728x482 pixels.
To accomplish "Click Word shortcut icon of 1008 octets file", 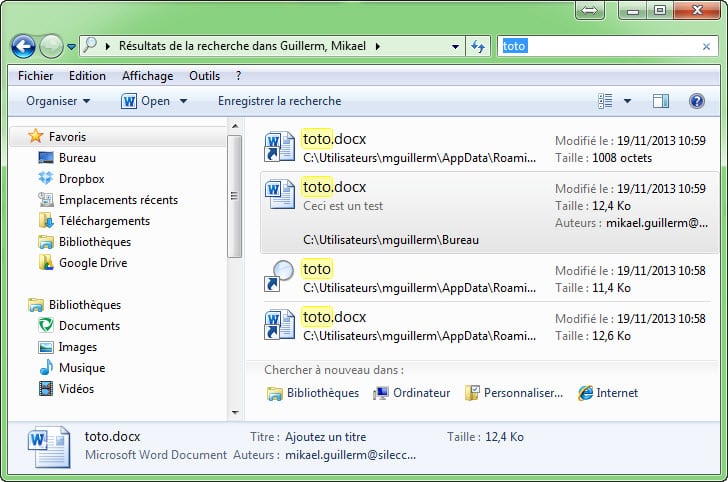I will click(280, 146).
